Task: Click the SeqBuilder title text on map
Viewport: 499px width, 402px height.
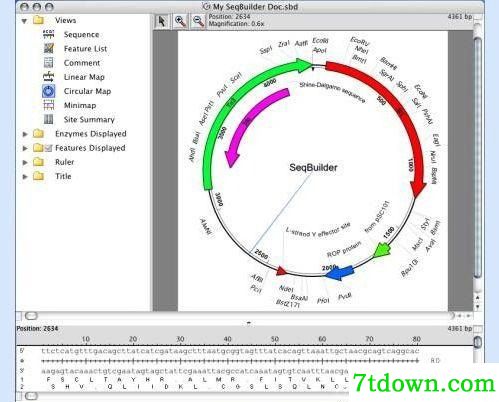Action: 313,167
